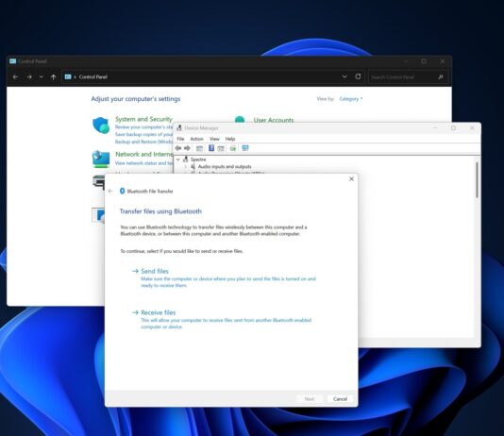
Task: Open address bar history dropdown
Action: 344,76
